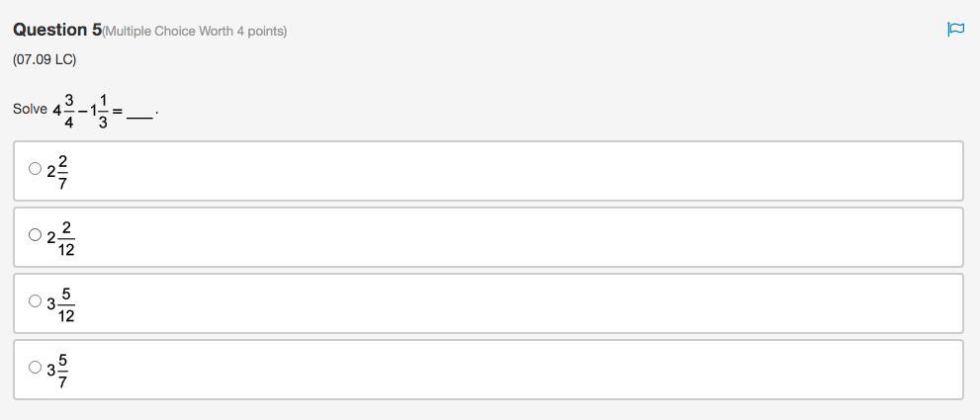
Task: Select the radio button for 2 2/7
Action: point(36,169)
